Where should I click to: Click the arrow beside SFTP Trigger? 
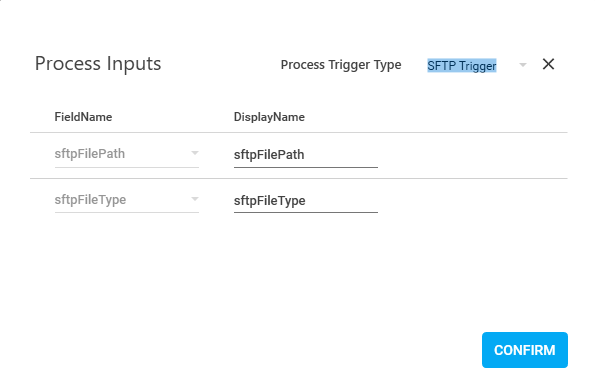point(523,65)
